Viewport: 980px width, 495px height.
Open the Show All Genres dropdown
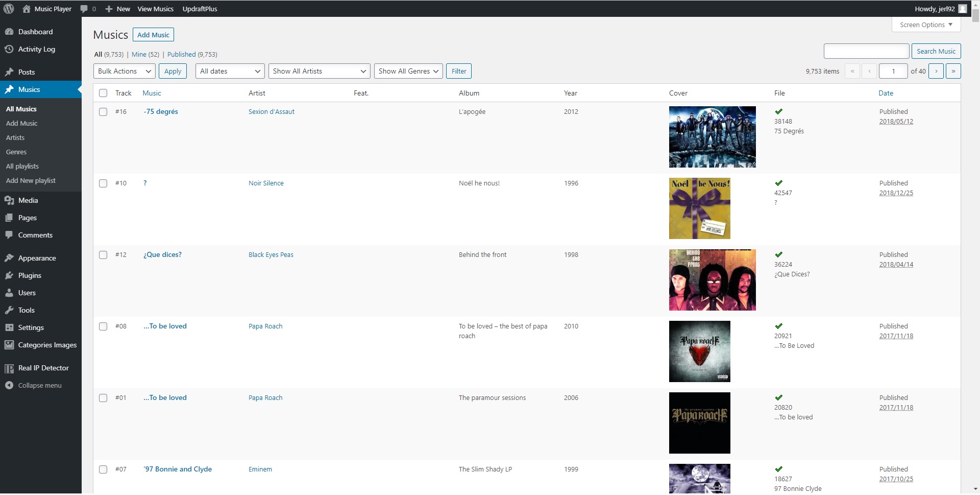point(408,71)
